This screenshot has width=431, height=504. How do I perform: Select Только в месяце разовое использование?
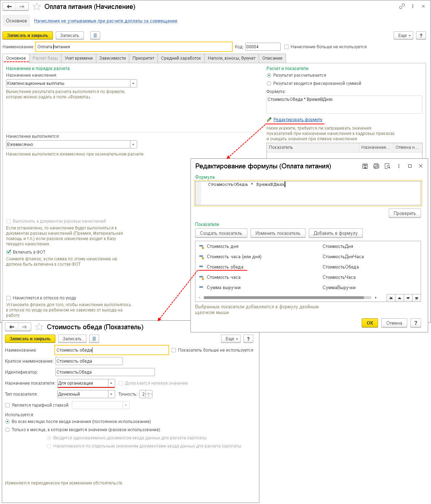pyautogui.click(x=7, y=430)
